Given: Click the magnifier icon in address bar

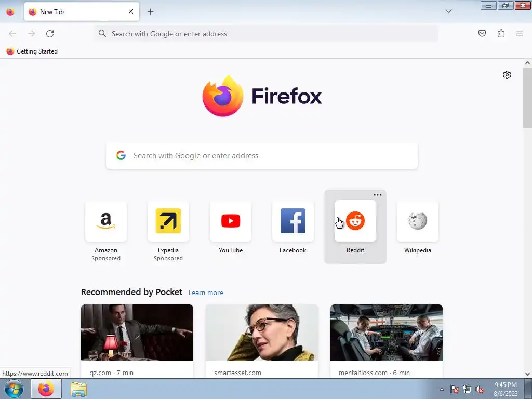Looking at the screenshot, I should point(102,33).
